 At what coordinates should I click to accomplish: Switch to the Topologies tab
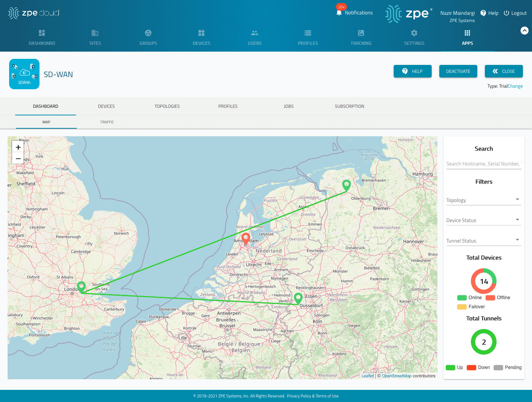click(167, 106)
